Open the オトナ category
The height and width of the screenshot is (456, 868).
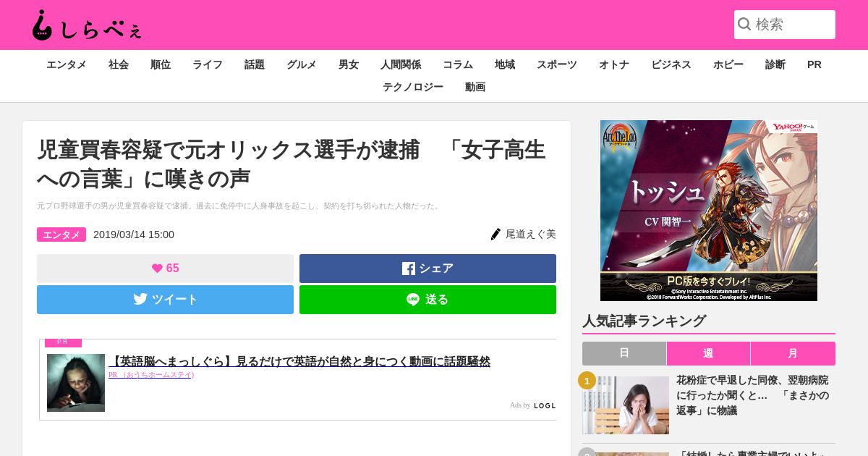pos(614,64)
